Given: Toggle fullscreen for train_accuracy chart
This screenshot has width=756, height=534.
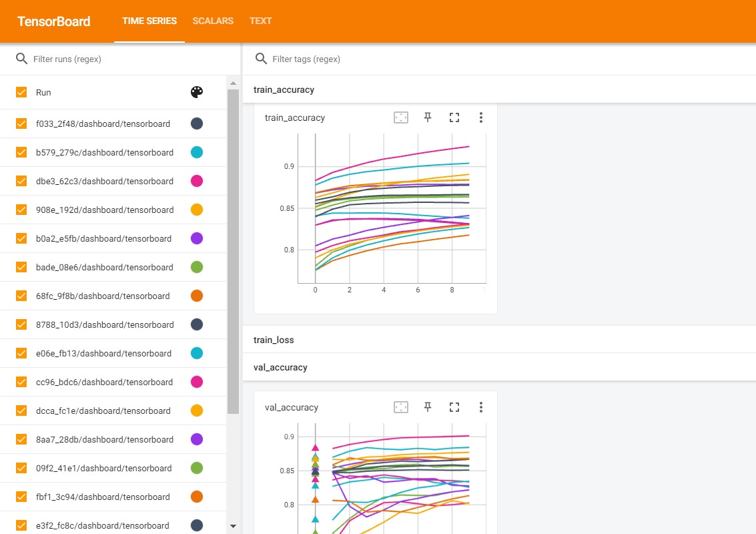Looking at the screenshot, I should pyautogui.click(x=454, y=117).
